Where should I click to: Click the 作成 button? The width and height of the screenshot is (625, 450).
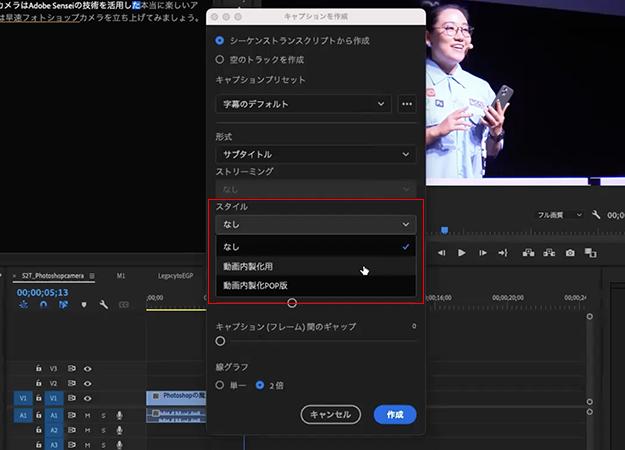coord(395,415)
